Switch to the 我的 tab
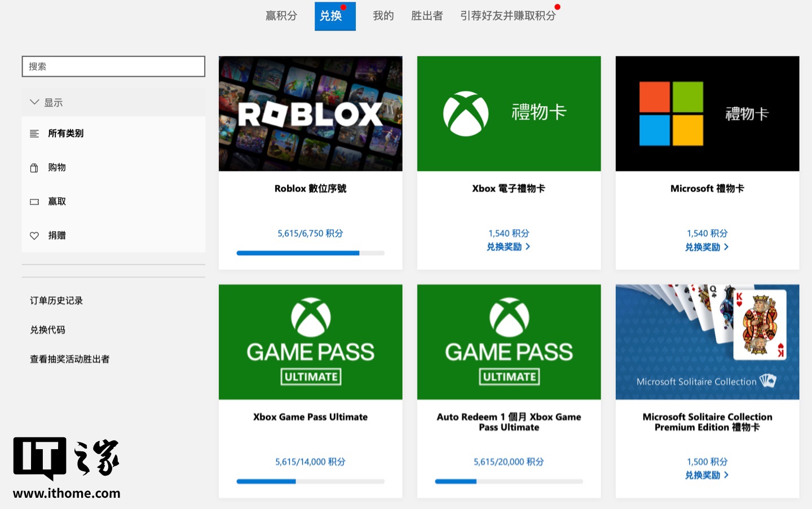 [x=383, y=16]
